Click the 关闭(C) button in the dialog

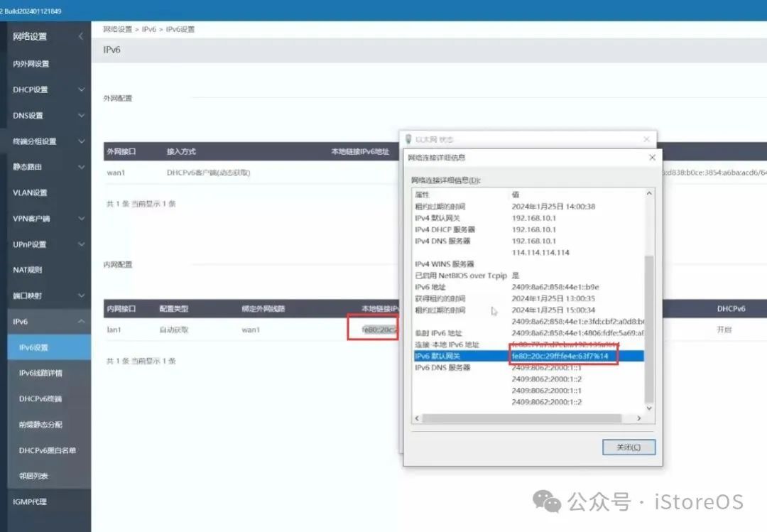[x=629, y=447]
